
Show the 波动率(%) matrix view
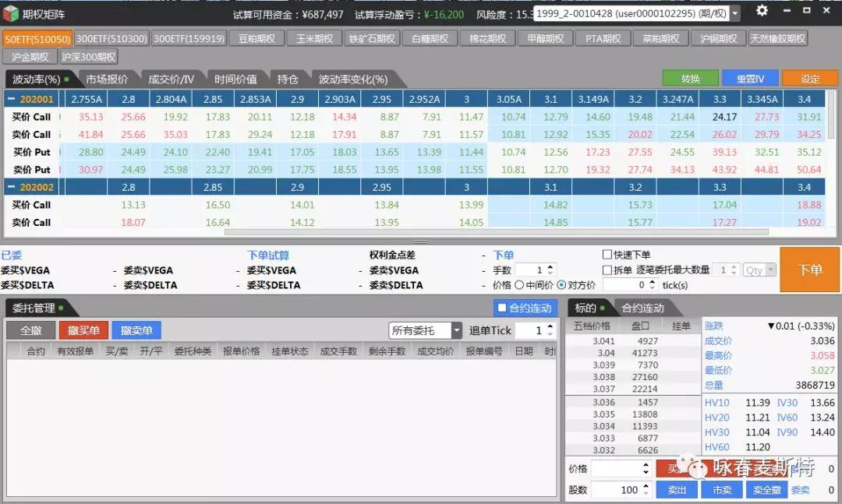pyautogui.click(x=39, y=79)
